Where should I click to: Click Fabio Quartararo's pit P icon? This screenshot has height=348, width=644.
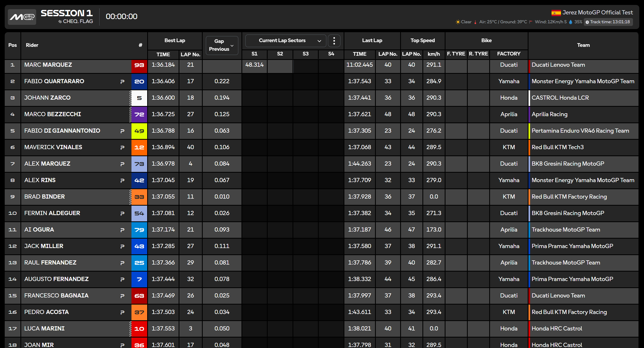[122, 82]
